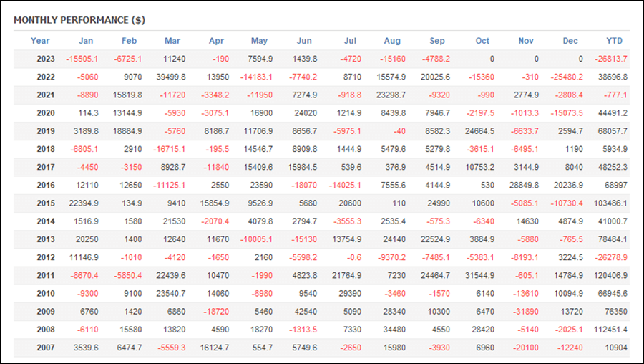The image size is (644, 364).
Task: Select the 2023 row label
Action: [x=46, y=59]
